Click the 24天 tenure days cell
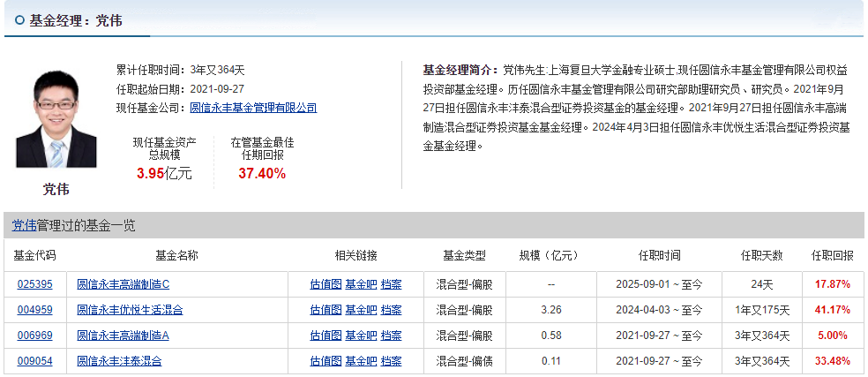Viewport: 868px width, 377px height. pos(762,284)
